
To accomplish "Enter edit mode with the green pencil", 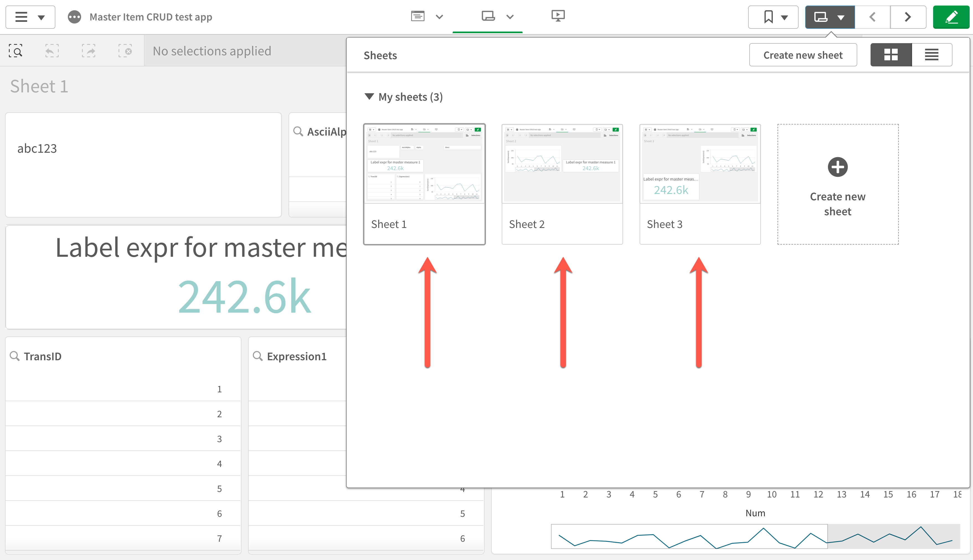I will pyautogui.click(x=951, y=17).
